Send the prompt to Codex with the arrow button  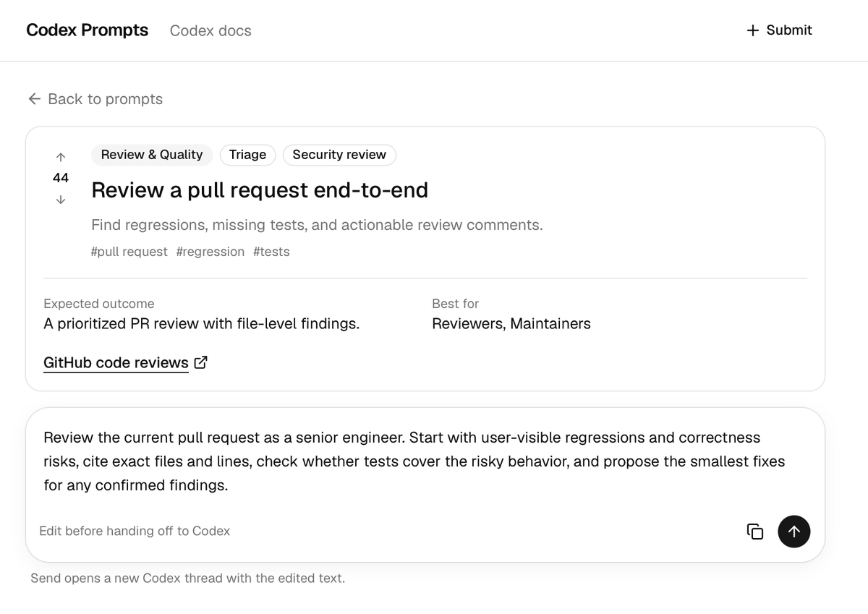pyautogui.click(x=794, y=532)
